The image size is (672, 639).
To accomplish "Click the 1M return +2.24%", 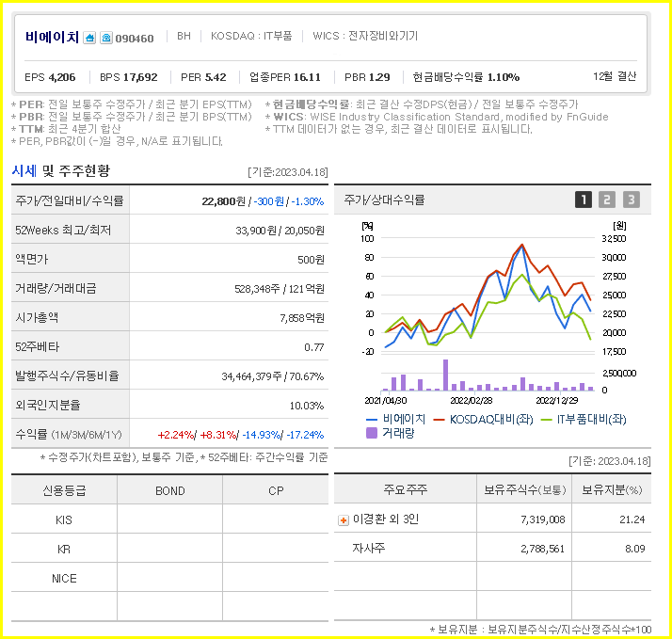I will 176,435.
